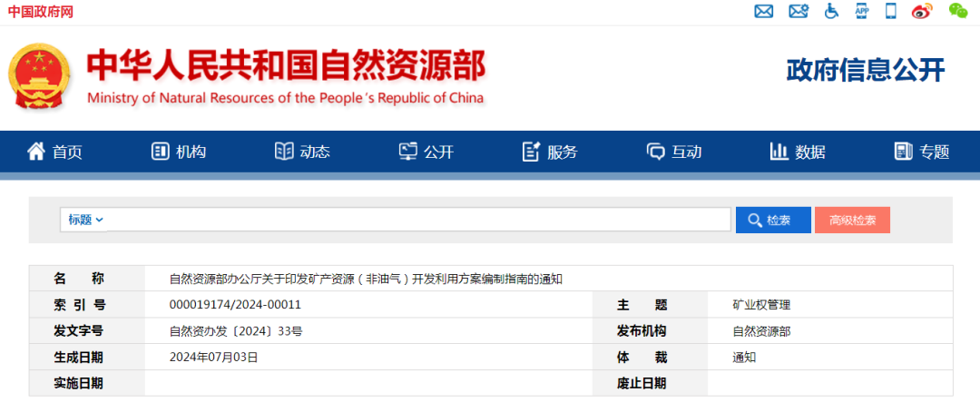Image resolution: width=980 pixels, height=412 pixels.
Task: Go to 首页 home menu
Action: (x=55, y=152)
